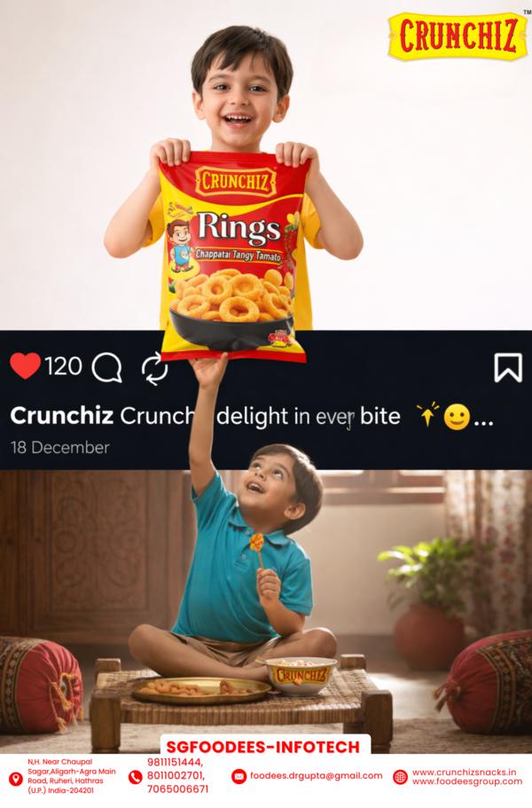Click the Crunchiz logo in the top corner
The width and height of the screenshot is (532, 808).
tap(458, 35)
